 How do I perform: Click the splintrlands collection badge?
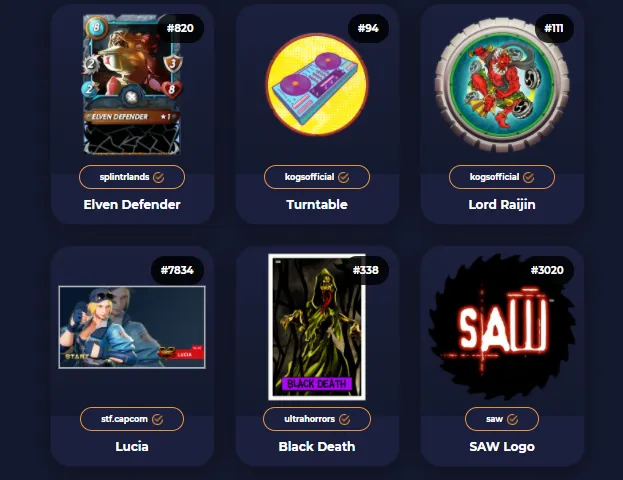(x=132, y=177)
